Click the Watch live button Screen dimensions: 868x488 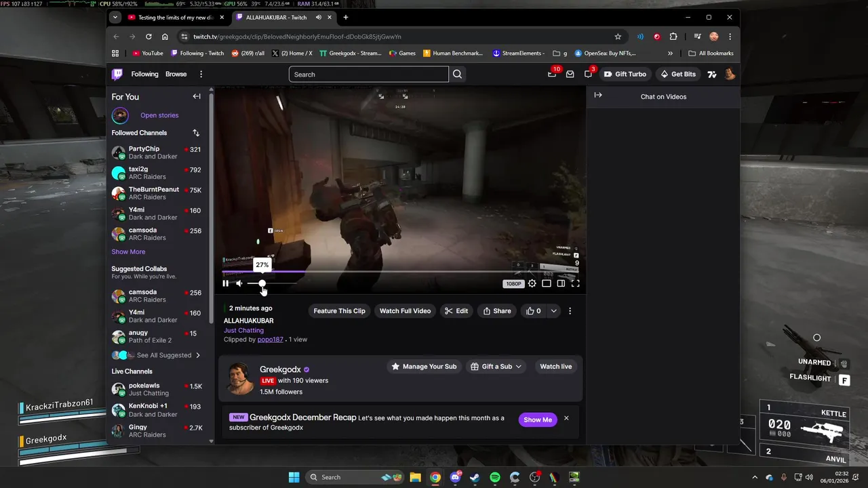coord(555,367)
